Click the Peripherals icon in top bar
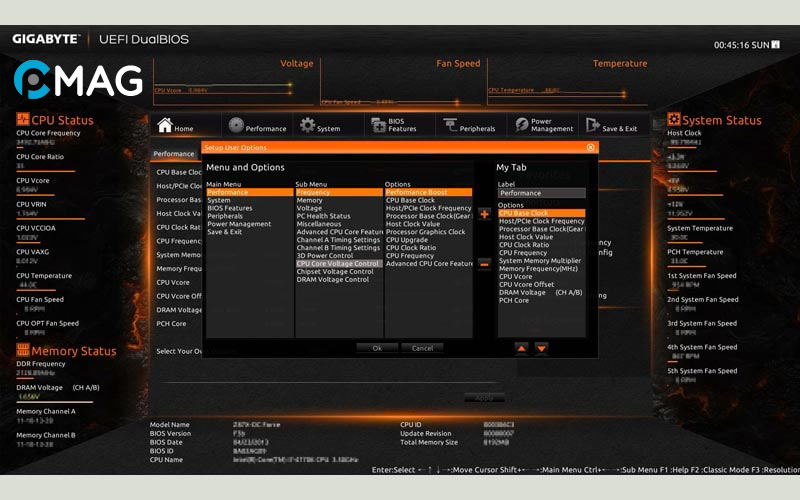Image resolution: width=800 pixels, height=500 pixels. point(450,125)
